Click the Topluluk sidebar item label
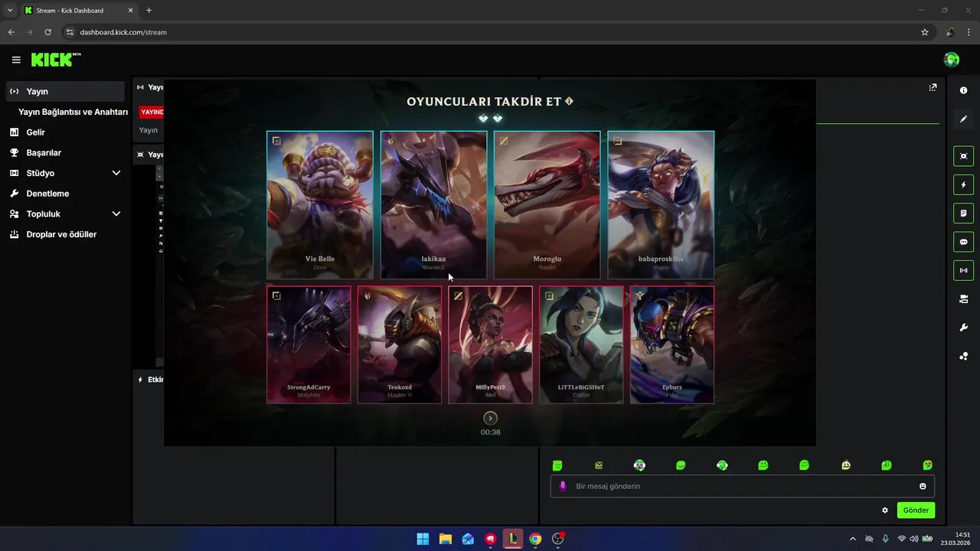The image size is (980, 551). [44, 214]
